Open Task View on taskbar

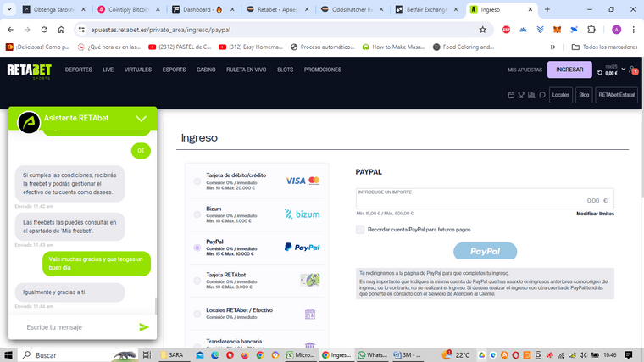[147, 355]
